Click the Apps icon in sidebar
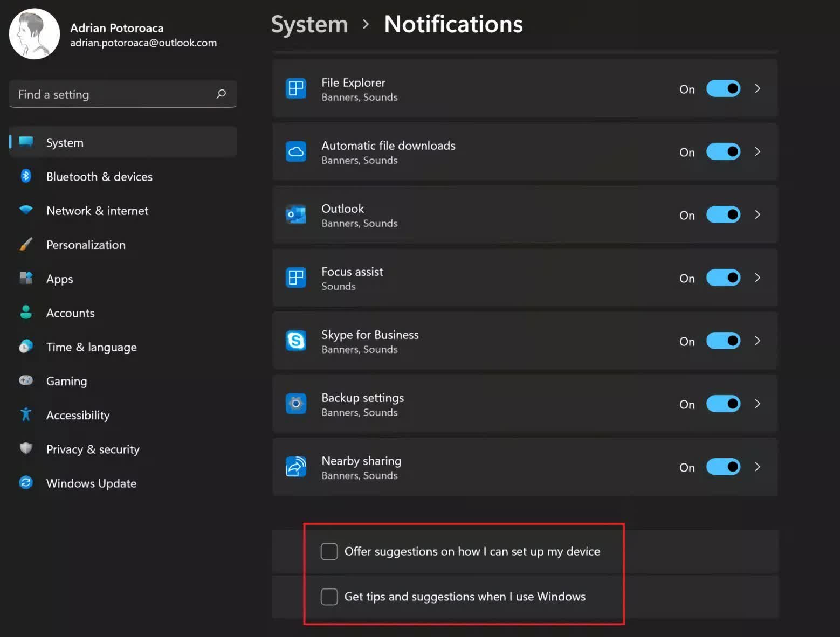 [26, 278]
